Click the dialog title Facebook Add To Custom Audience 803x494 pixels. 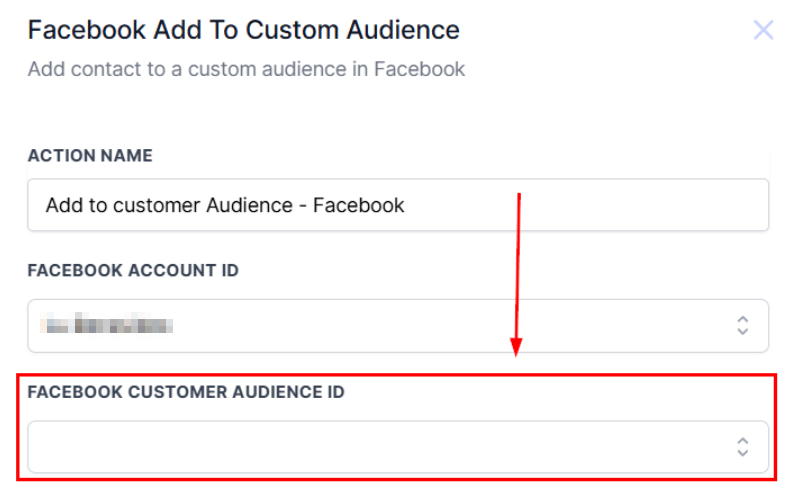244,30
